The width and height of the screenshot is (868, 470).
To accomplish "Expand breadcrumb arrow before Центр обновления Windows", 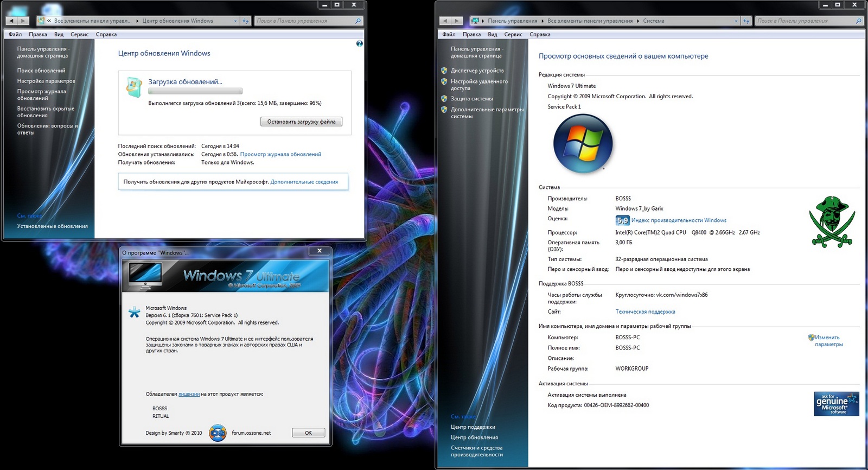I will (137, 21).
